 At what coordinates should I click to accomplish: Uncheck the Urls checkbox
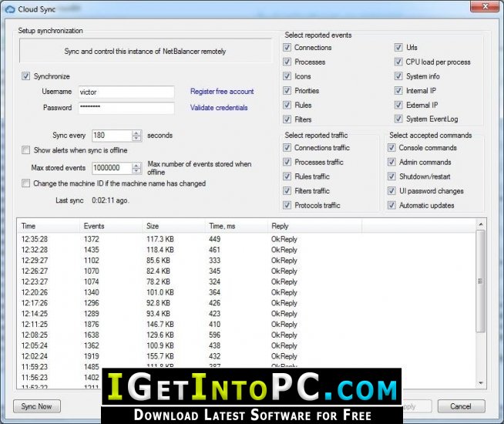pos(398,48)
